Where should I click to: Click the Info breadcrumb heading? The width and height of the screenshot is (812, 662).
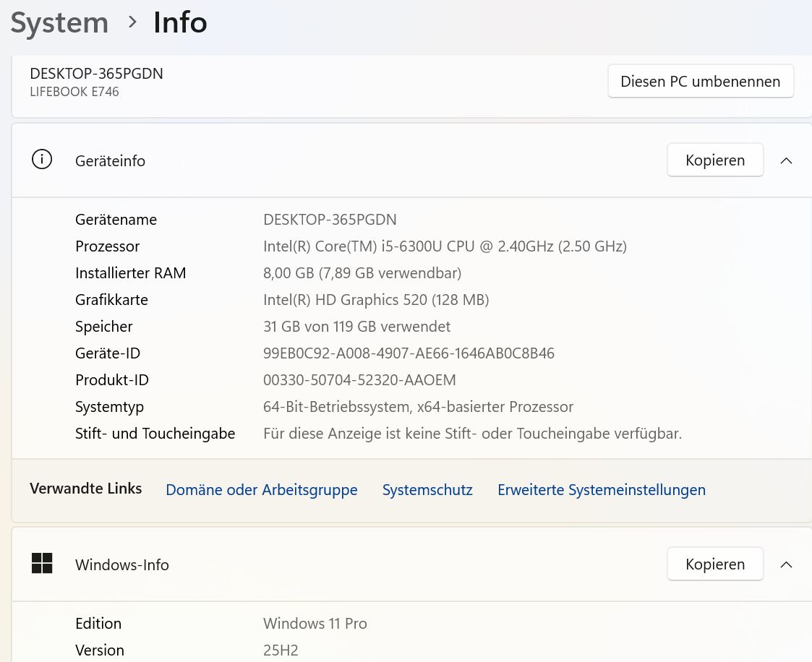[x=180, y=22]
